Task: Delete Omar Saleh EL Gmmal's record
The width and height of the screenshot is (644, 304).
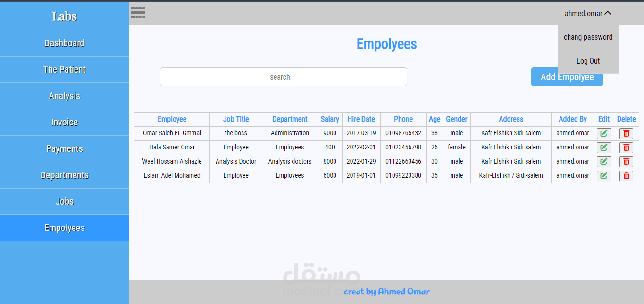Action: coord(626,133)
